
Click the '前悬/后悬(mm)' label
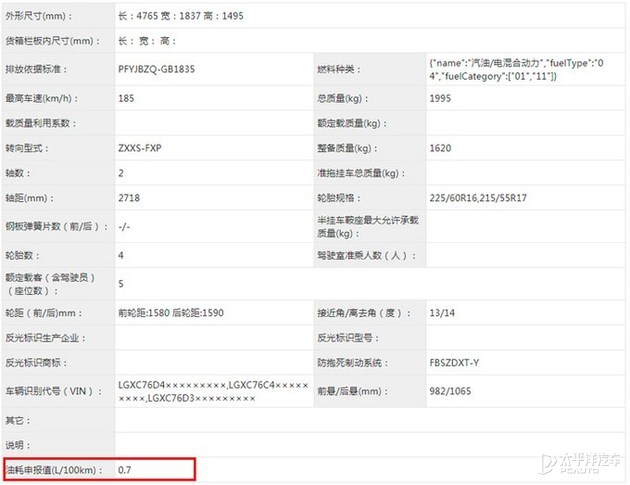click(352, 392)
